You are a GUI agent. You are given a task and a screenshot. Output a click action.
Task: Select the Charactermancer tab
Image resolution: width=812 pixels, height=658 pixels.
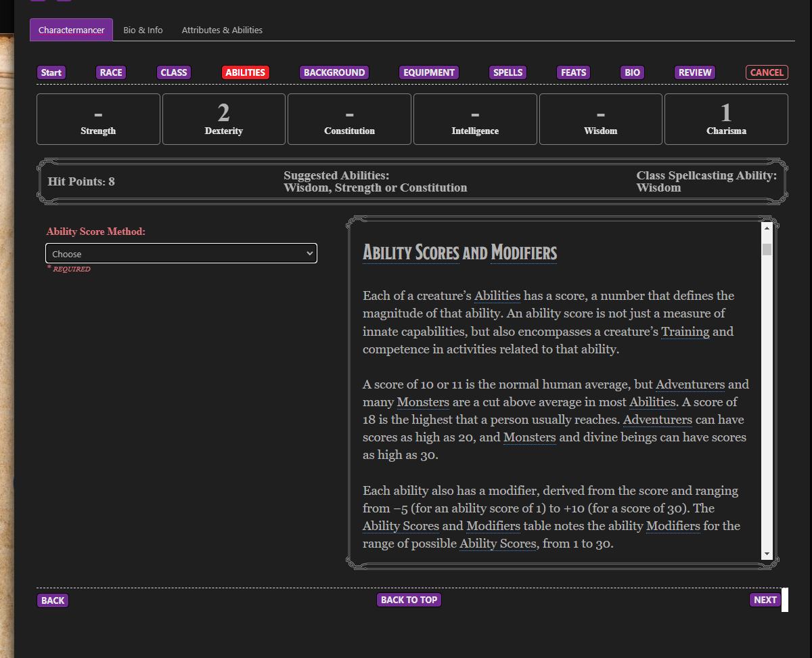click(71, 30)
